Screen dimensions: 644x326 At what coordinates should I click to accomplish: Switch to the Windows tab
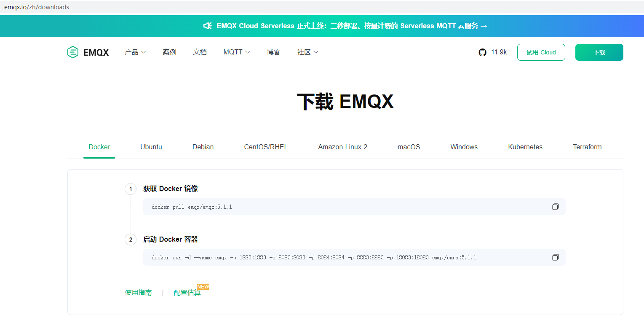click(464, 147)
